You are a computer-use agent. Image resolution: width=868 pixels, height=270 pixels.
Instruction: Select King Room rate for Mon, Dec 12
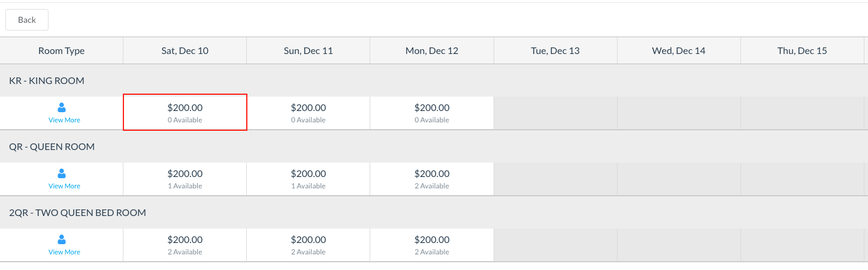[432, 112]
